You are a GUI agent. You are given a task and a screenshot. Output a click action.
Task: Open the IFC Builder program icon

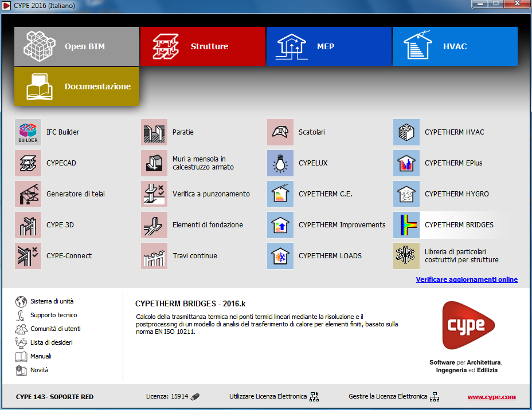[28, 132]
